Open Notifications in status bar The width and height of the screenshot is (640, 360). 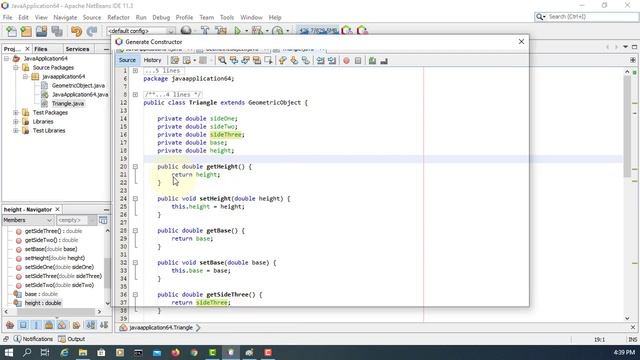tap(33, 339)
